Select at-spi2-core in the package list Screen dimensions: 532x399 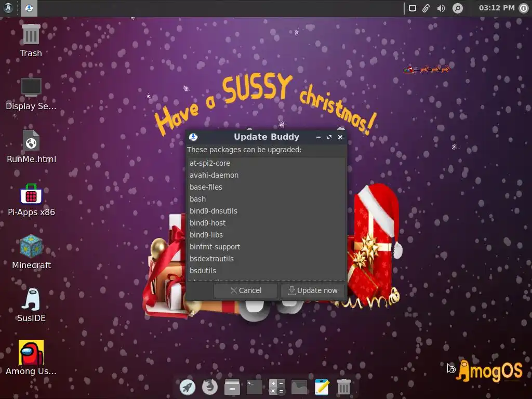pos(267,163)
